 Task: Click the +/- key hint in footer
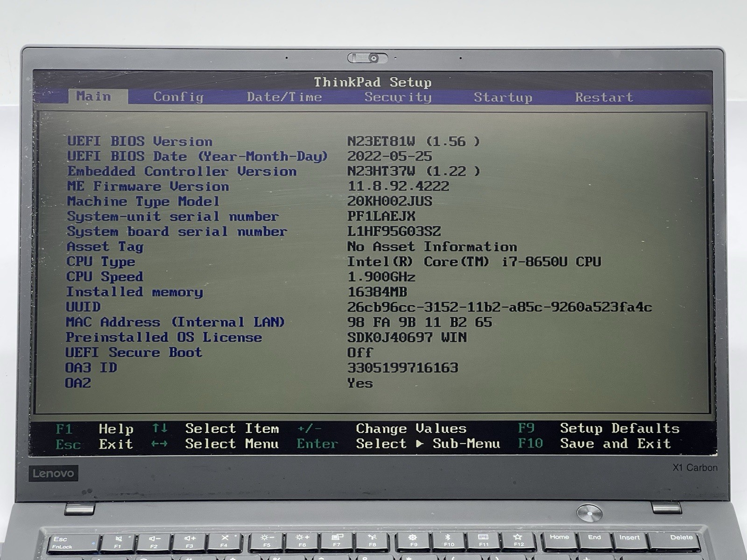pyautogui.click(x=309, y=428)
